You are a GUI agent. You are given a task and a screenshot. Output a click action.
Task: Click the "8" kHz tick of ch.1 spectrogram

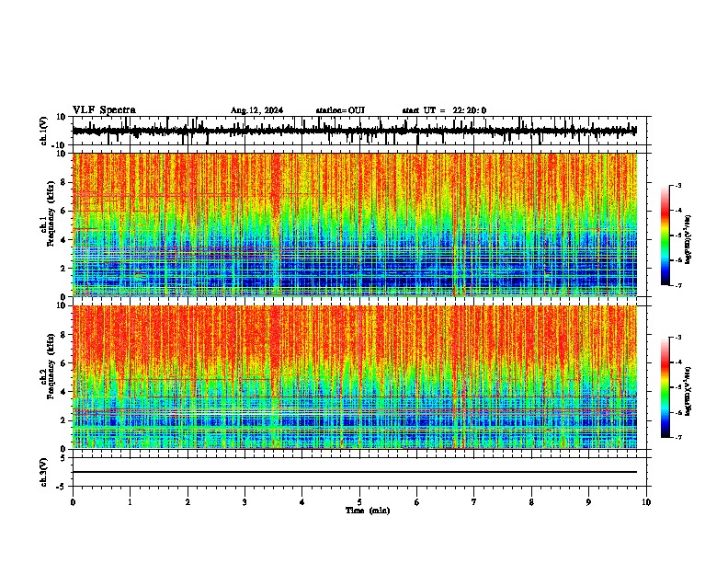[65, 182]
